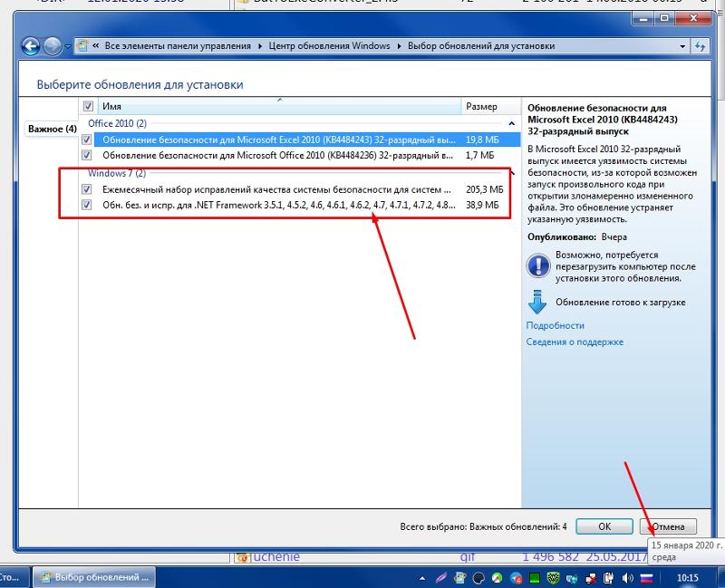Image resolution: width=725 pixels, height=588 pixels.
Task: Collapse the Office 2010 (2) group
Action: click(511, 123)
